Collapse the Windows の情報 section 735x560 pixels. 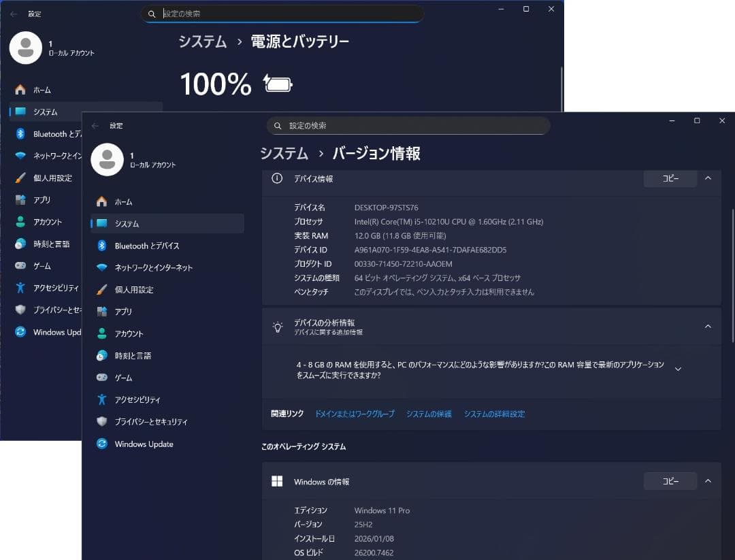coord(708,481)
